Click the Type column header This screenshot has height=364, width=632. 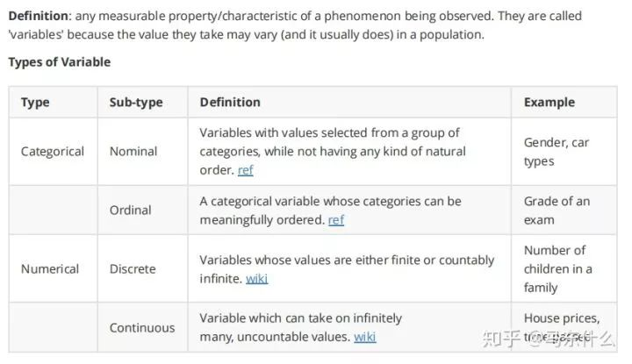pyautogui.click(x=35, y=102)
